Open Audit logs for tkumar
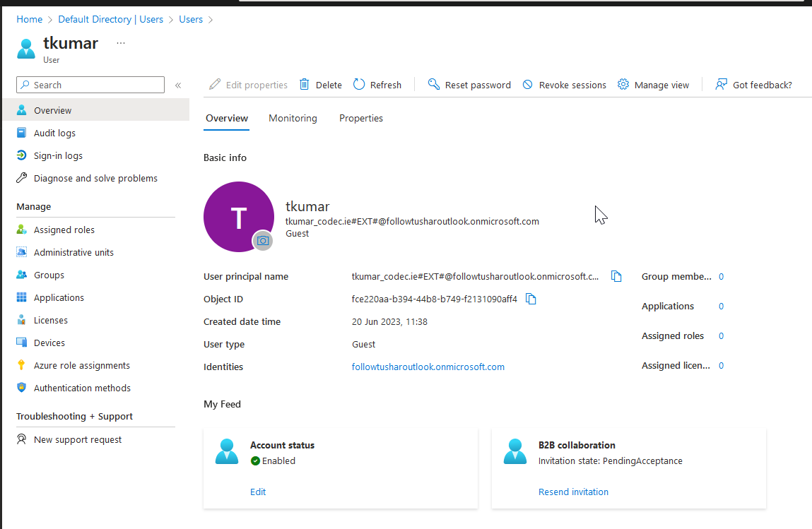812x529 pixels. [55, 133]
